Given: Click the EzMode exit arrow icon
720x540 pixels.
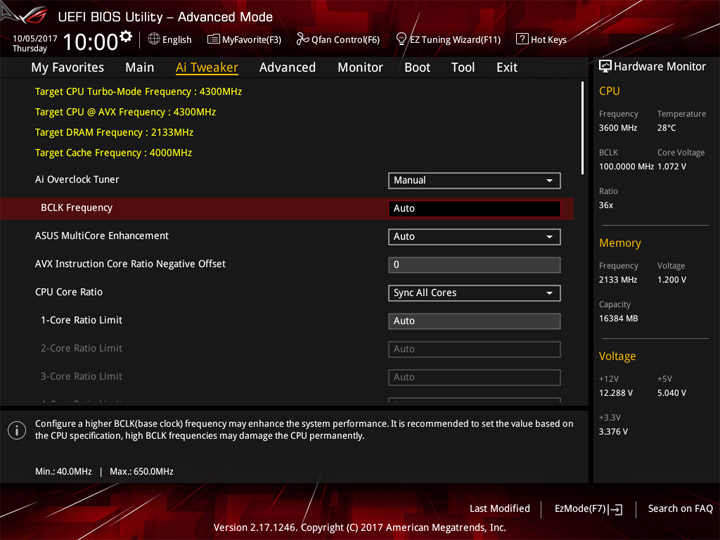Looking at the screenshot, I should click(x=615, y=509).
